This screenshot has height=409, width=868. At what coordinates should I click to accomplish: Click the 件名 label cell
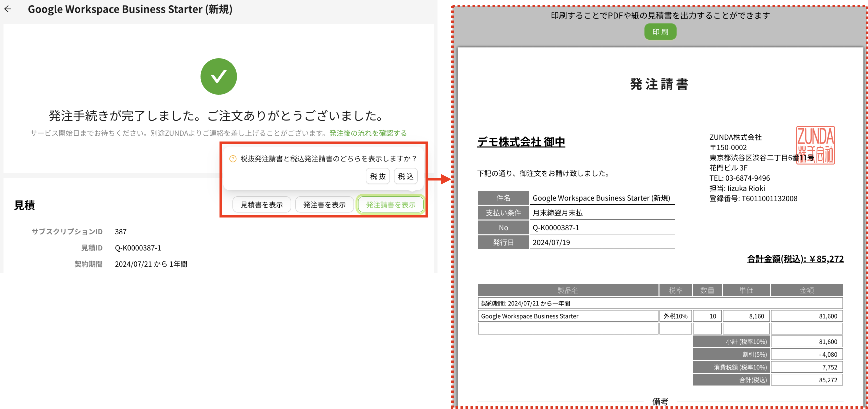coord(503,198)
